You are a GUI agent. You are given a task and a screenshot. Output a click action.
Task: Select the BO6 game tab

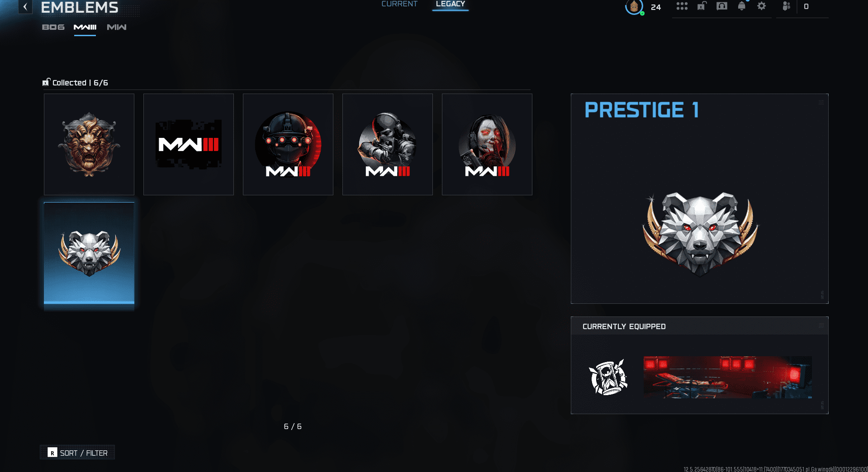[x=53, y=27]
